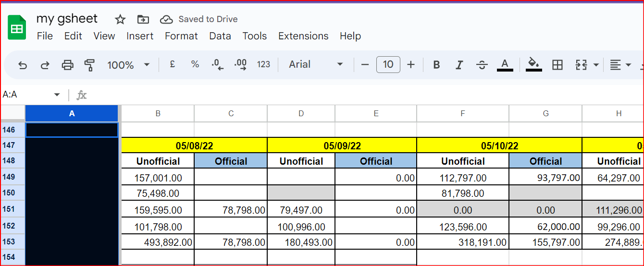Apply percent format to selection
Image resolution: width=644 pixels, height=266 pixels.
(195, 64)
